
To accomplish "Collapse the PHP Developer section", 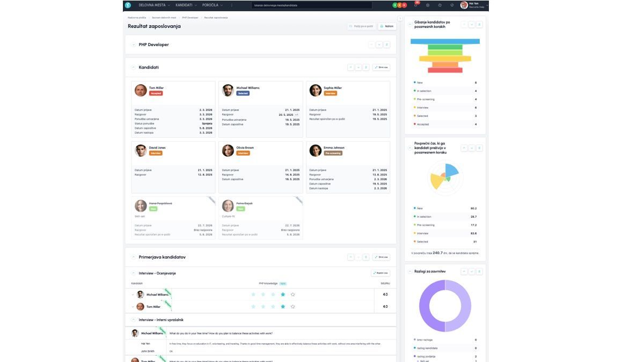I will pyautogui.click(x=134, y=45).
